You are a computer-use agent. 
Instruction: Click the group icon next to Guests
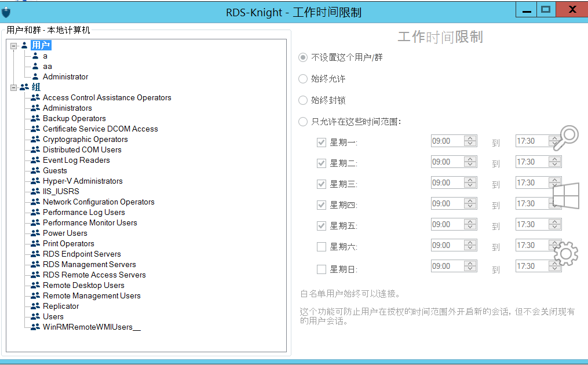pos(35,171)
